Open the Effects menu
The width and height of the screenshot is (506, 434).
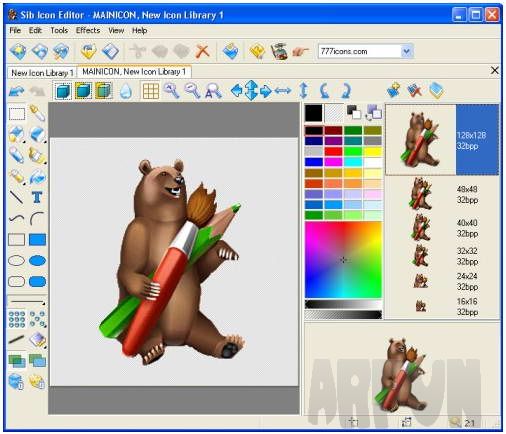[88, 30]
